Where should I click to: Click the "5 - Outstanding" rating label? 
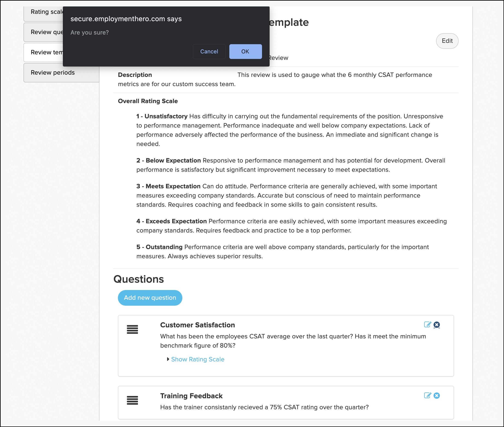(x=159, y=247)
